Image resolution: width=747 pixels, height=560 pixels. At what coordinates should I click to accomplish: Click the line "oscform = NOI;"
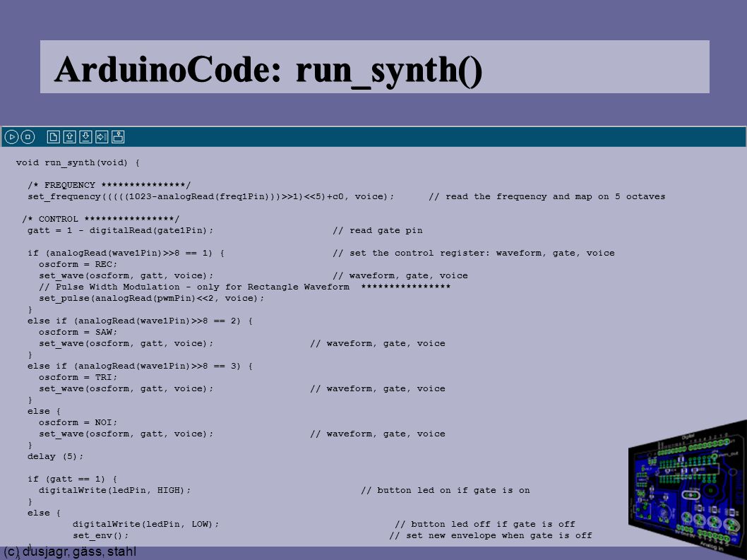(78, 422)
